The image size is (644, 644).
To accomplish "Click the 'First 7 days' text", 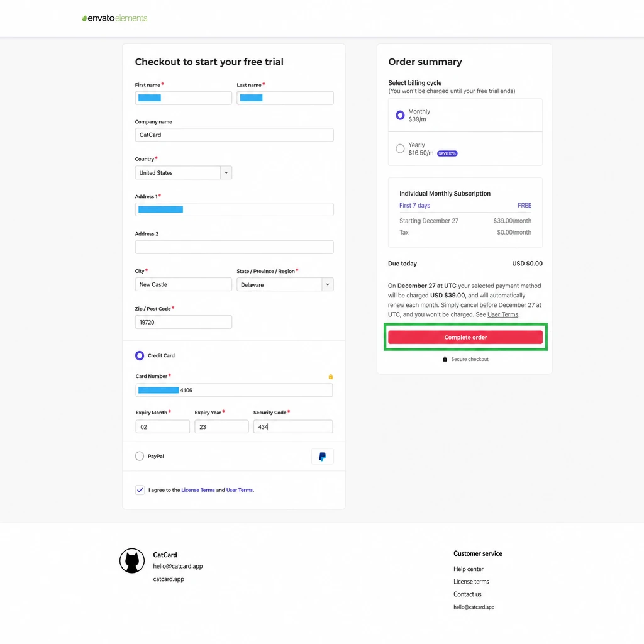I will pyautogui.click(x=415, y=206).
